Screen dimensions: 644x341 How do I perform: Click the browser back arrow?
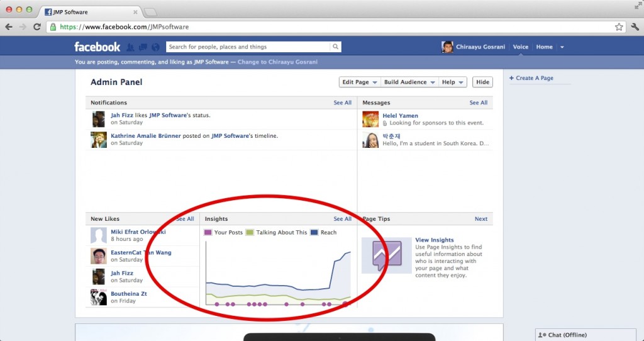coord(9,26)
